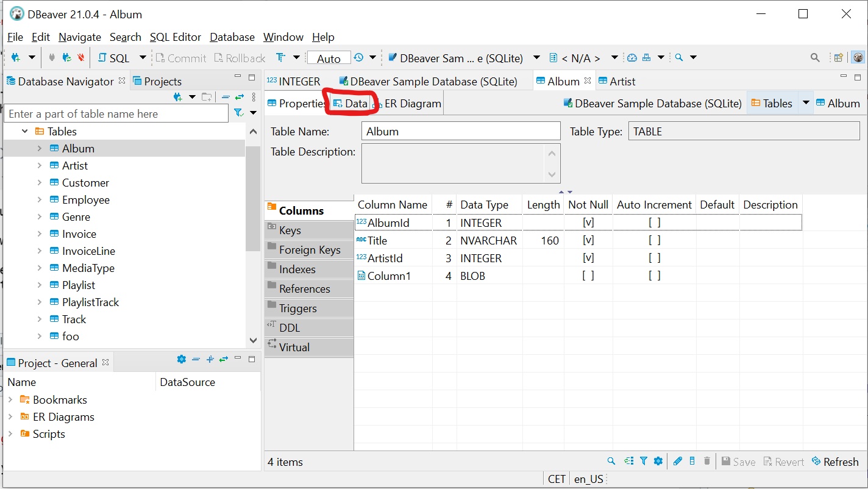Open the Projects tab
This screenshot has height=489, width=868.
pos(157,81)
